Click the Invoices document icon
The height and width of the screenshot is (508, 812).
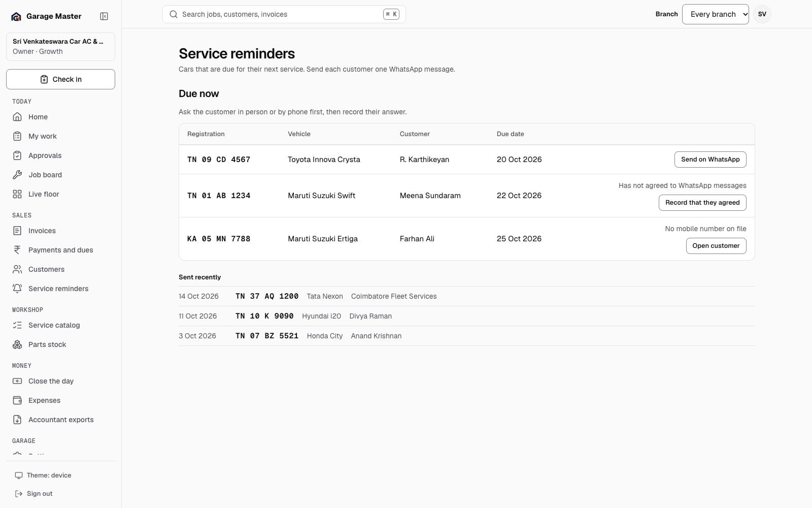(x=17, y=231)
